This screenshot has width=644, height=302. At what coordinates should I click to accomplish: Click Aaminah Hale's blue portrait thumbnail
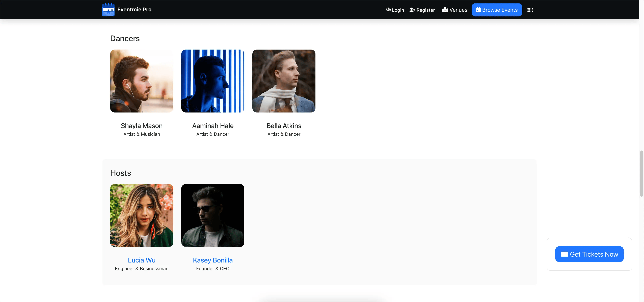pyautogui.click(x=212, y=81)
